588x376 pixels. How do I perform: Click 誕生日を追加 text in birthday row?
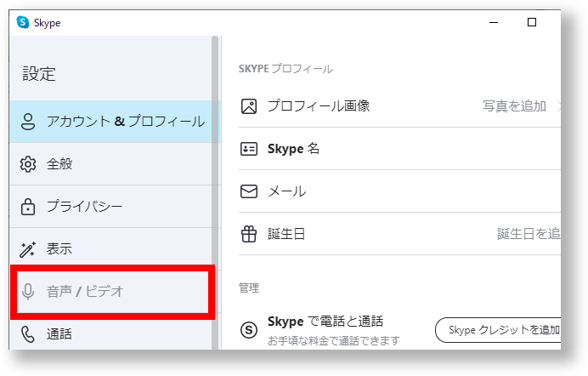[x=529, y=234]
